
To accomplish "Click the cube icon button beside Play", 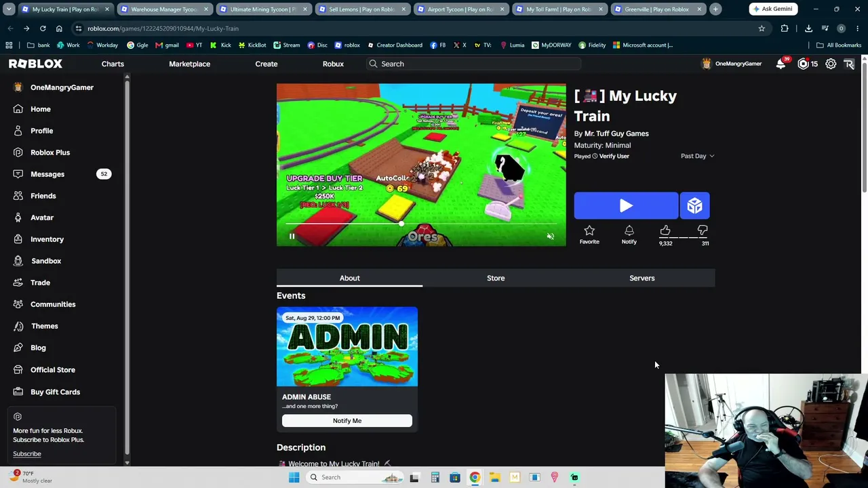I will tap(694, 206).
